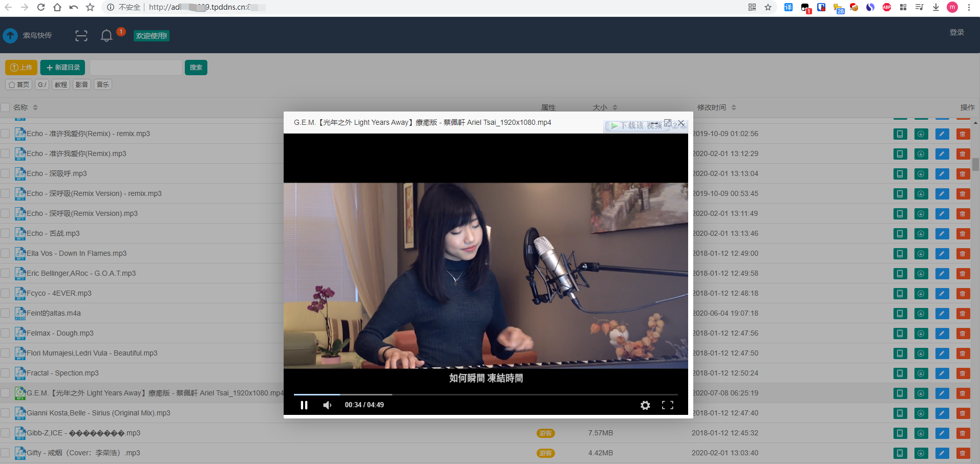980x464 pixels.
Task: Delete the file dated 2020-02-01 13:13:46
Action: [963, 234]
